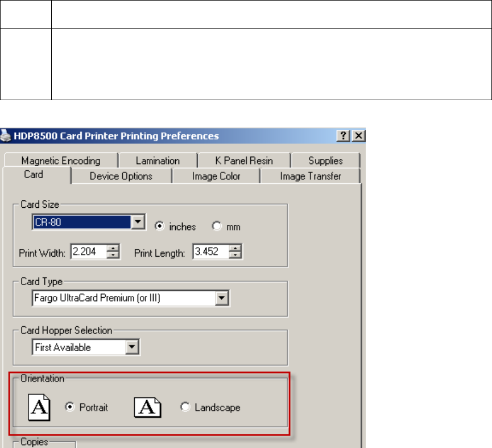Close the Printing Preferences dialog
This screenshot has height=448, width=492.
coord(358,135)
